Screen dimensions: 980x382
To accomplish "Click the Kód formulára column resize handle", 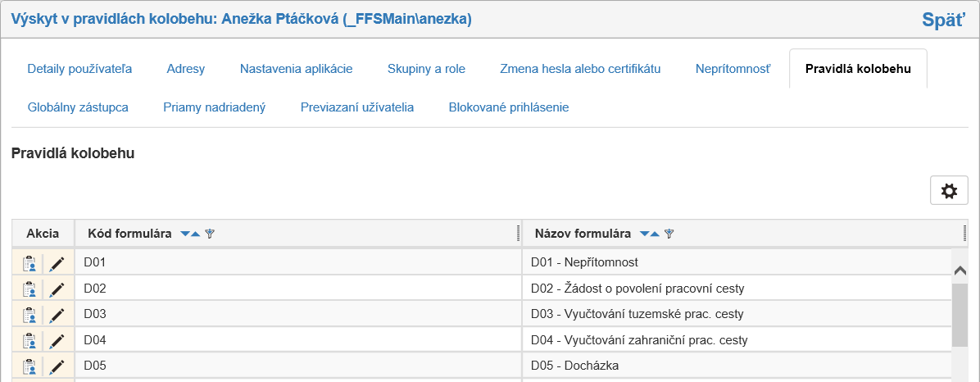I will [519, 234].
